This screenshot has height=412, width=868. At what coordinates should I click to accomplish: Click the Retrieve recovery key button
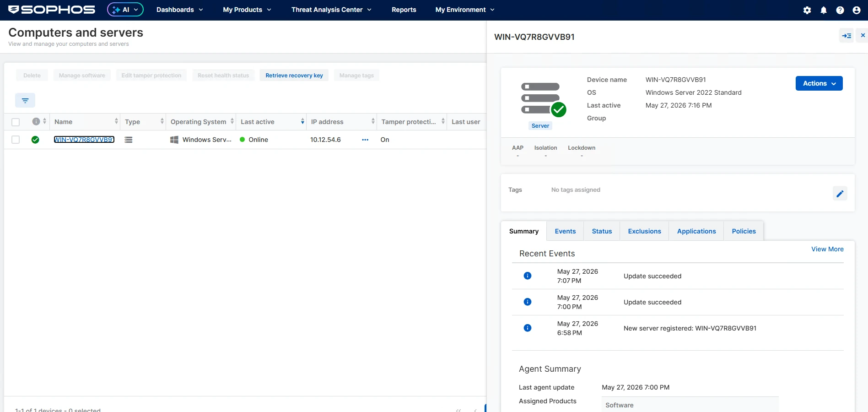point(294,76)
